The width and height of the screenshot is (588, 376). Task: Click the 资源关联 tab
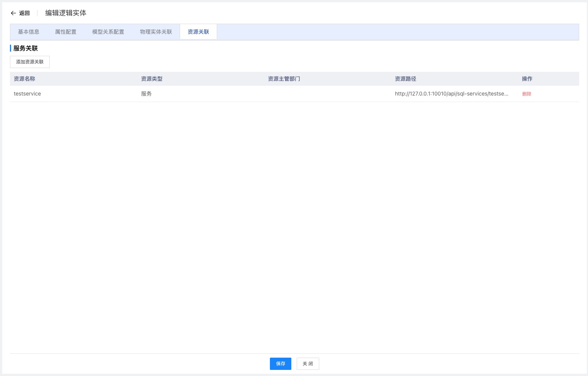(198, 32)
